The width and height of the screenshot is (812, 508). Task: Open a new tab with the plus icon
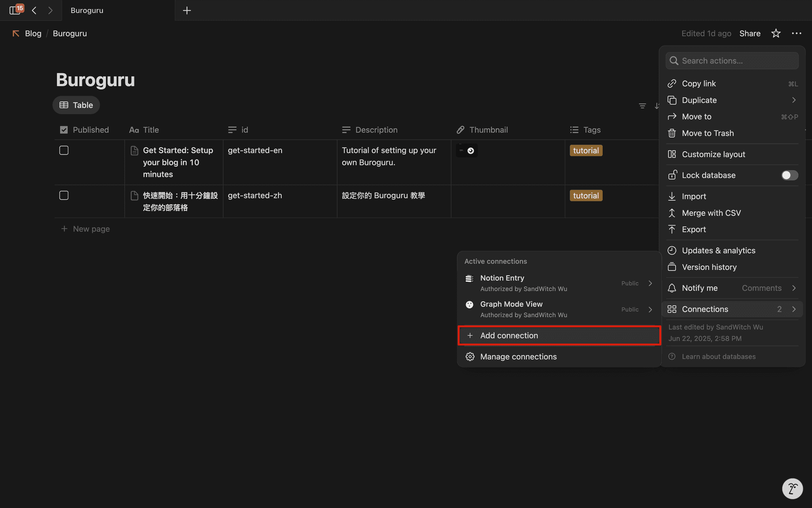pos(187,10)
